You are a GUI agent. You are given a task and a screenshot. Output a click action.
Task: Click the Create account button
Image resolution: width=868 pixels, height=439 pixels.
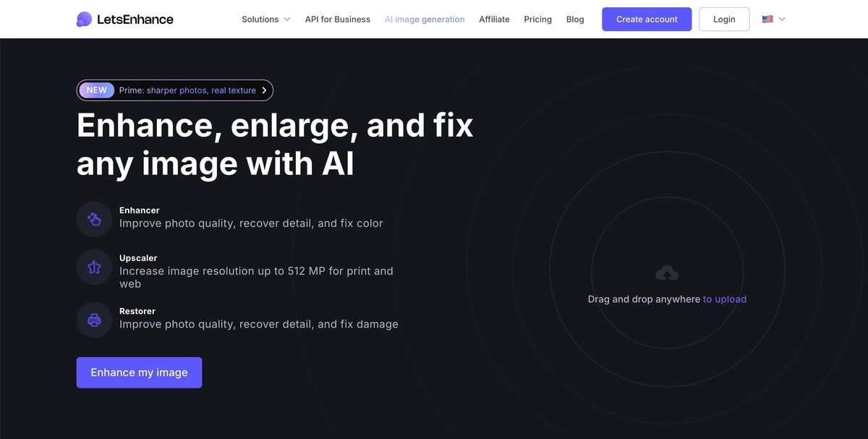[x=647, y=20]
